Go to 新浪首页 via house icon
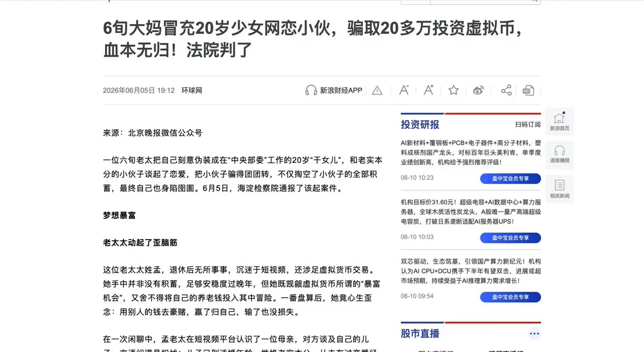This screenshot has width=644, height=352. point(560,122)
